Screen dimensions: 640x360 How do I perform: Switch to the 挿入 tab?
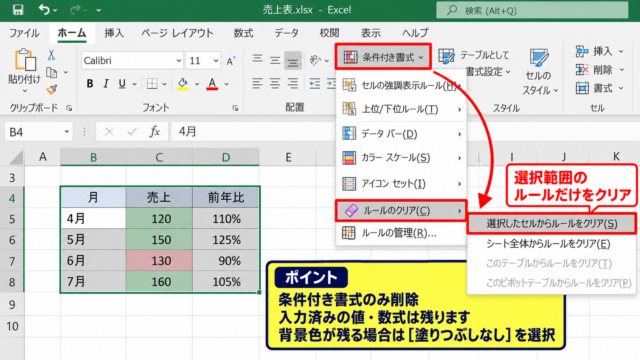coord(113,33)
